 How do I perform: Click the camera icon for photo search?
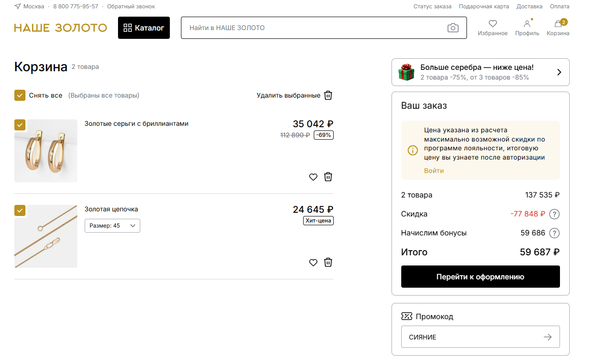click(x=453, y=28)
